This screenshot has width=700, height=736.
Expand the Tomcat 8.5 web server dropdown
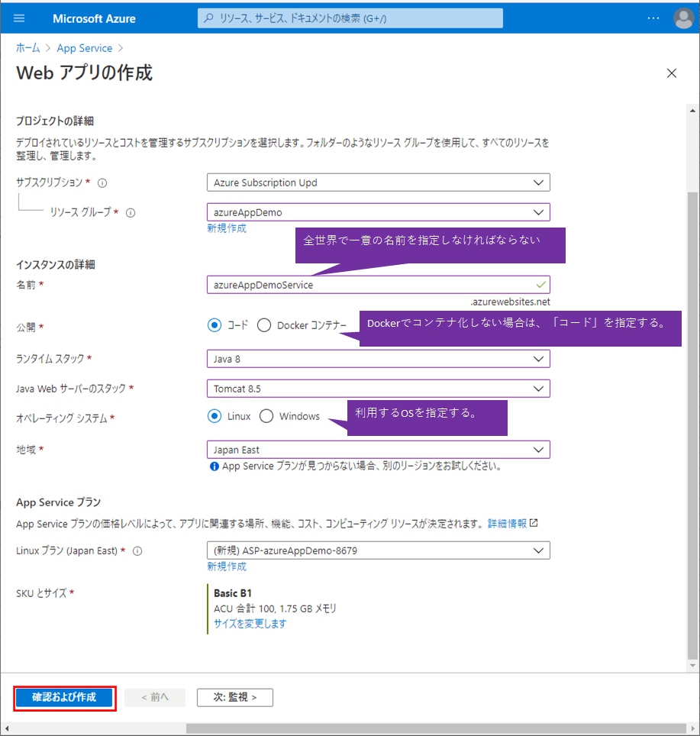point(378,389)
